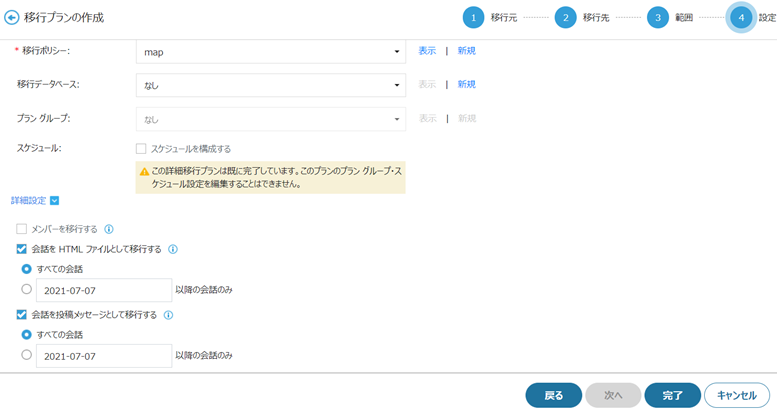Toggle メンバーを移行する checkbox
Viewport: 777px width, 412px height.
(21, 229)
